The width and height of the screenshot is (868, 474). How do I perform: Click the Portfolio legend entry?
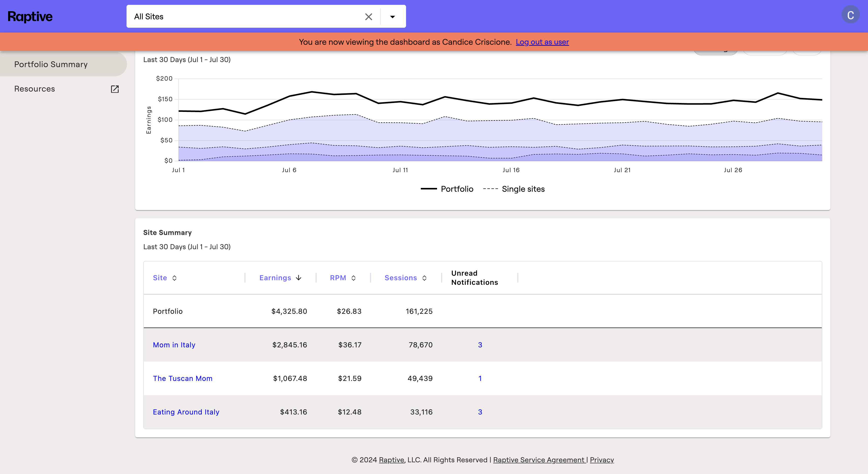click(447, 189)
